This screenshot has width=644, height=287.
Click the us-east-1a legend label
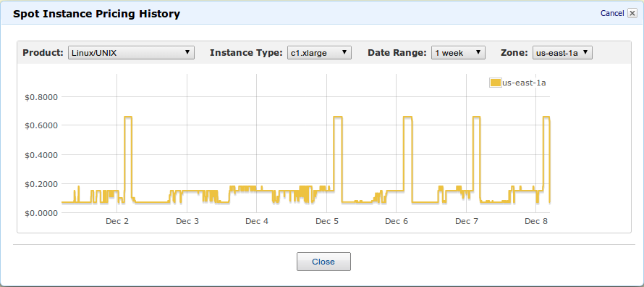[524, 83]
